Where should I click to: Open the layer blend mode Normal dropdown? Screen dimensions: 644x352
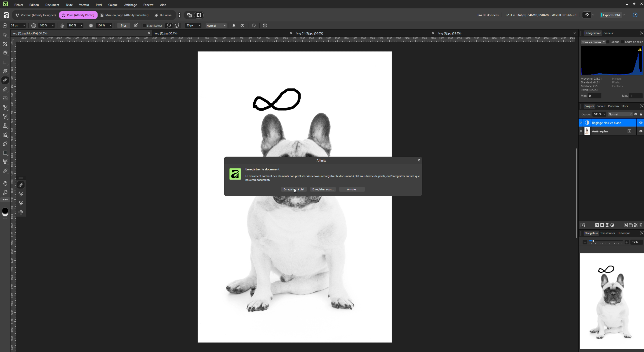pyautogui.click(x=620, y=114)
